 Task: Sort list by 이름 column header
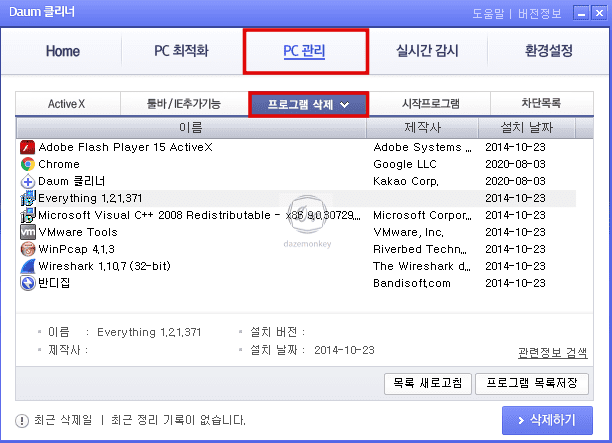191,128
